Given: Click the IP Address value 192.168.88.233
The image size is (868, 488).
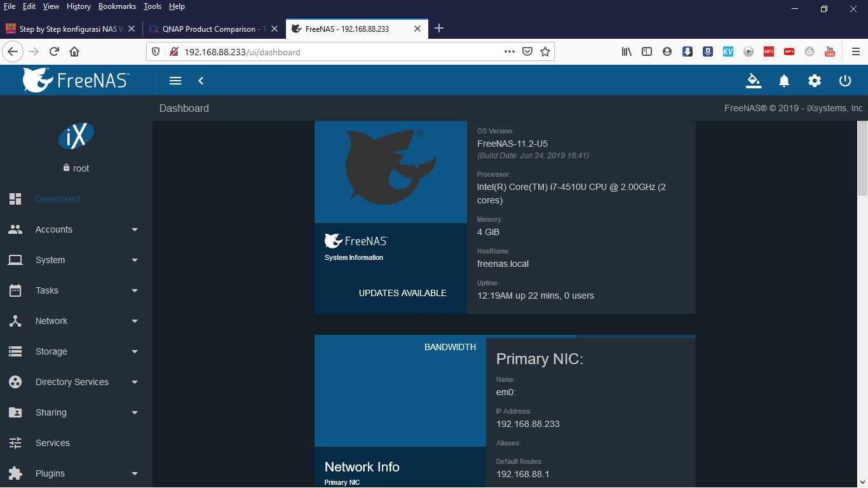Looking at the screenshot, I should click(x=528, y=424).
